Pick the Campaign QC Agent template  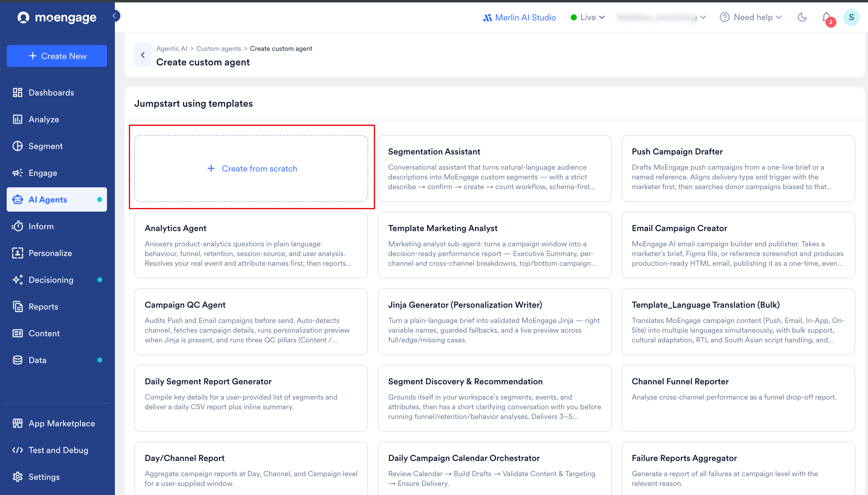[x=251, y=322]
